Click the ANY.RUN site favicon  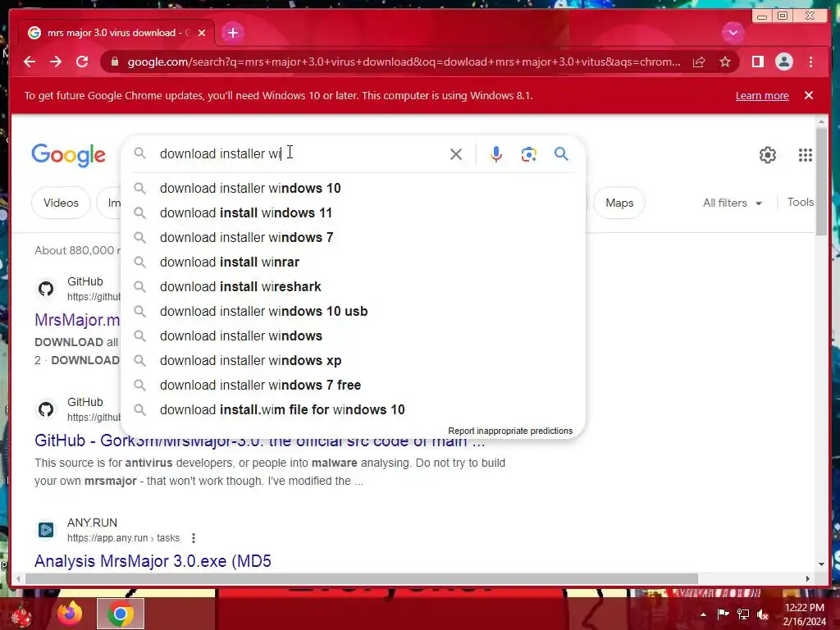point(46,530)
